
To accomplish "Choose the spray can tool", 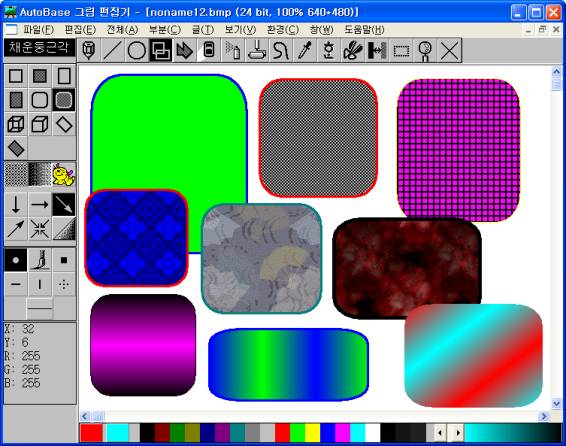I will coord(233,50).
